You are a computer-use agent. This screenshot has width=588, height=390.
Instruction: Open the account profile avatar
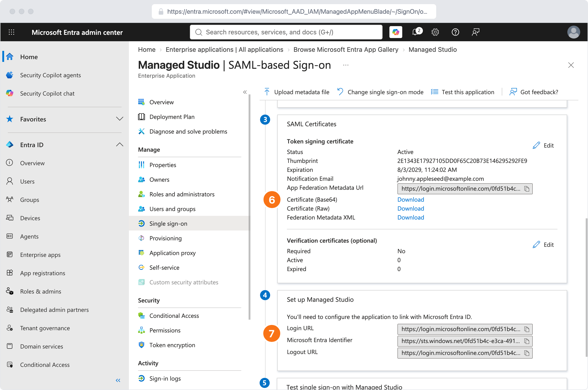tap(574, 32)
